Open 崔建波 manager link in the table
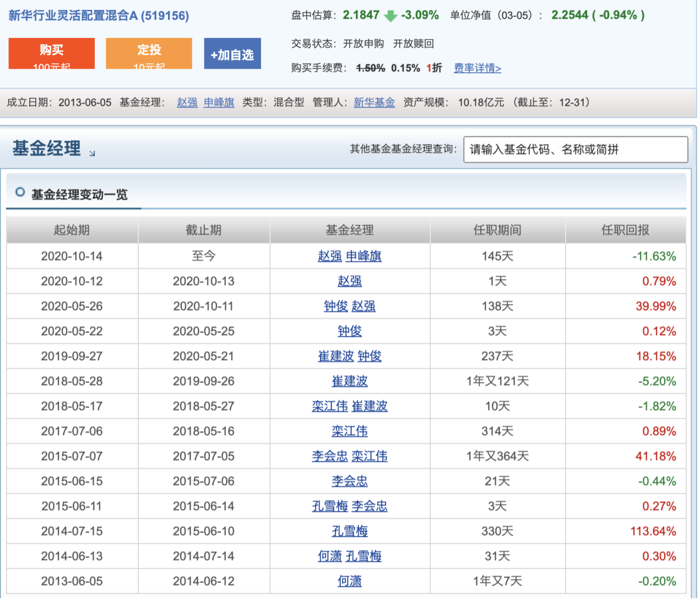The height and width of the screenshot is (600, 700). tap(350, 381)
